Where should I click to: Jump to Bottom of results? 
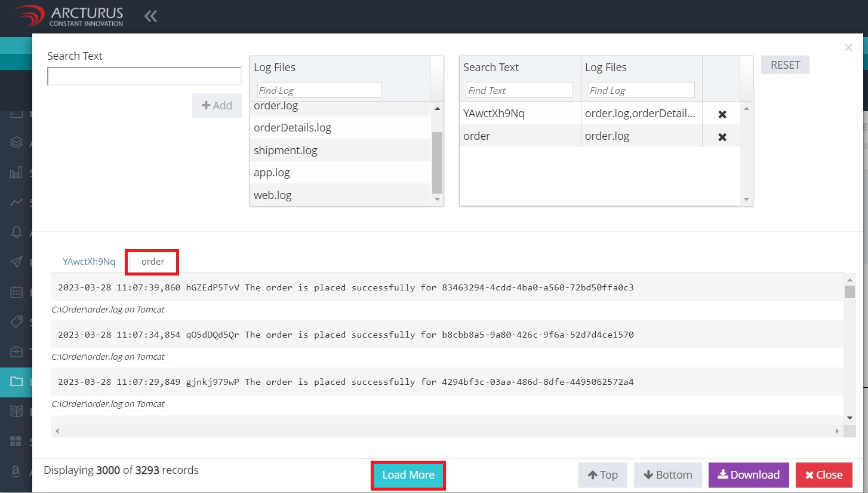pyautogui.click(x=668, y=475)
